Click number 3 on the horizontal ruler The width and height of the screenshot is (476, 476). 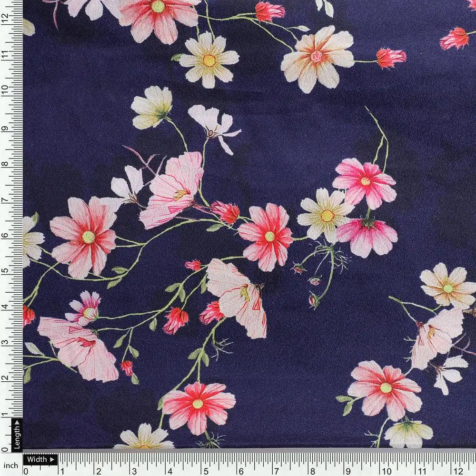[134, 470]
